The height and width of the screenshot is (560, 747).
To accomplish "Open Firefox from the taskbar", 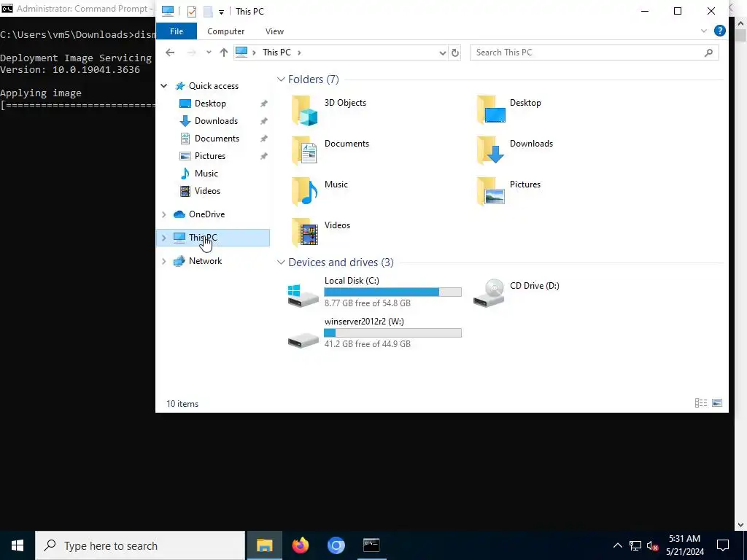I will point(300,545).
